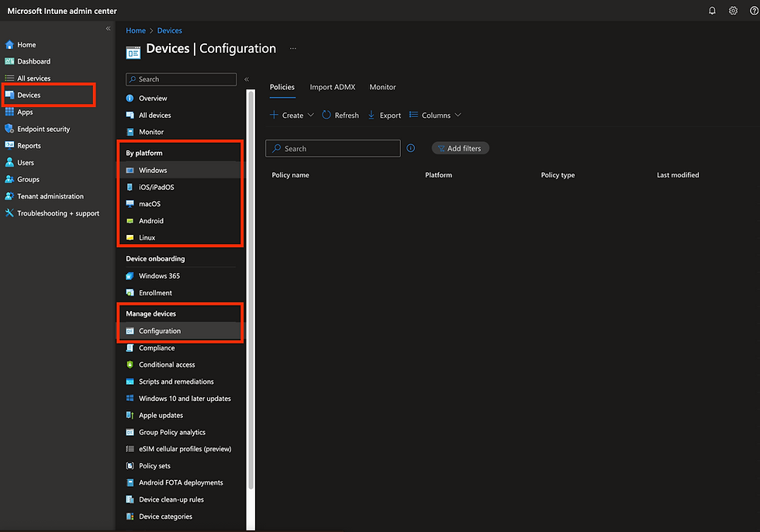This screenshot has height=532, width=760.
Task: Open the Columns dropdown
Action: pyautogui.click(x=435, y=115)
